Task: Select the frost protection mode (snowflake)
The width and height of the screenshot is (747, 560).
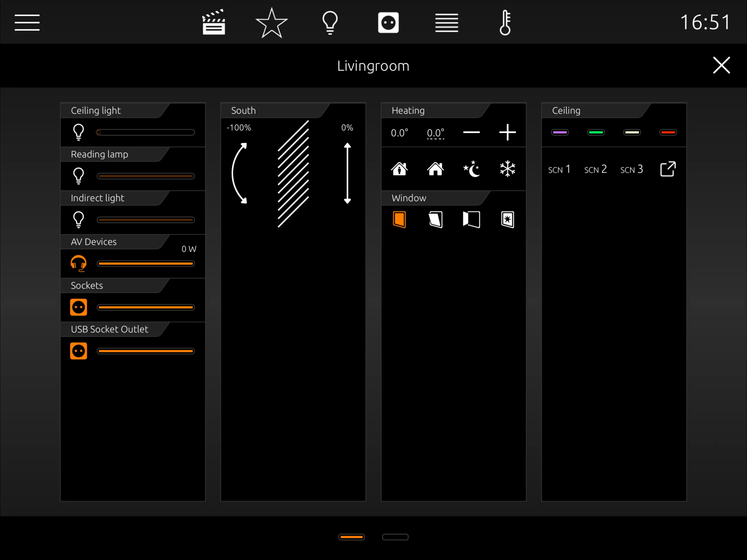Action: pos(507,168)
